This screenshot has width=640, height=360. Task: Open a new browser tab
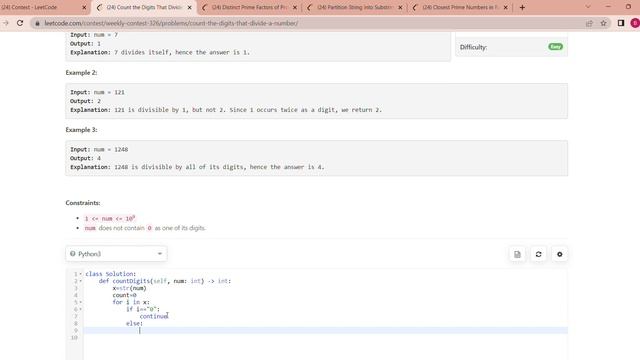[522, 7]
